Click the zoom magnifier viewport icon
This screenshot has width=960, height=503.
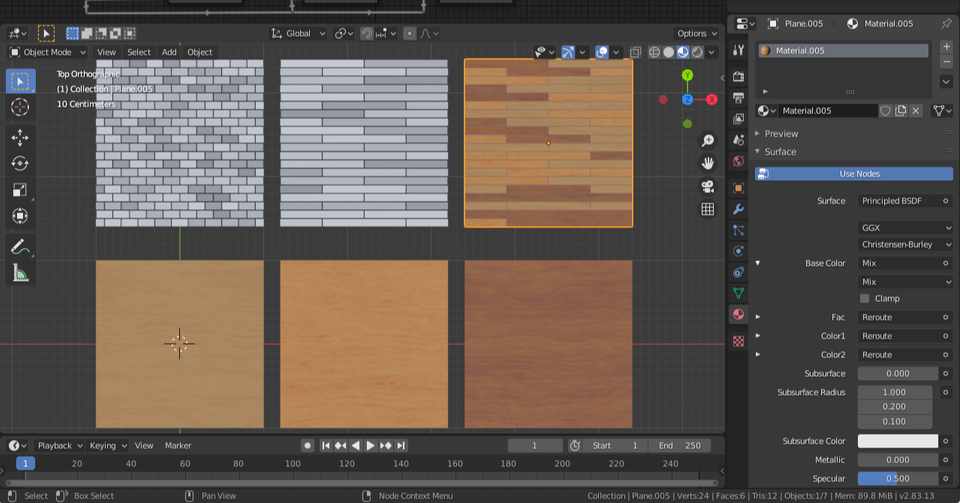[x=707, y=141]
